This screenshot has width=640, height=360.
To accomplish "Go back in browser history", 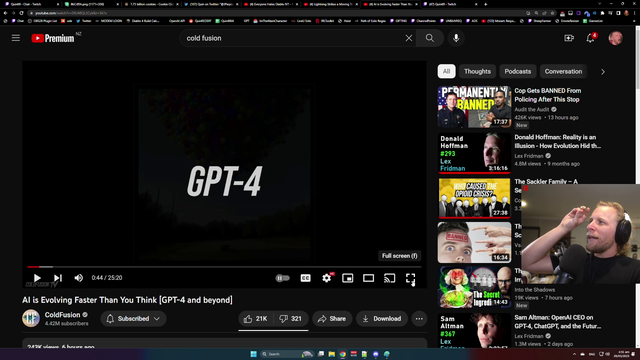I will (5, 13).
